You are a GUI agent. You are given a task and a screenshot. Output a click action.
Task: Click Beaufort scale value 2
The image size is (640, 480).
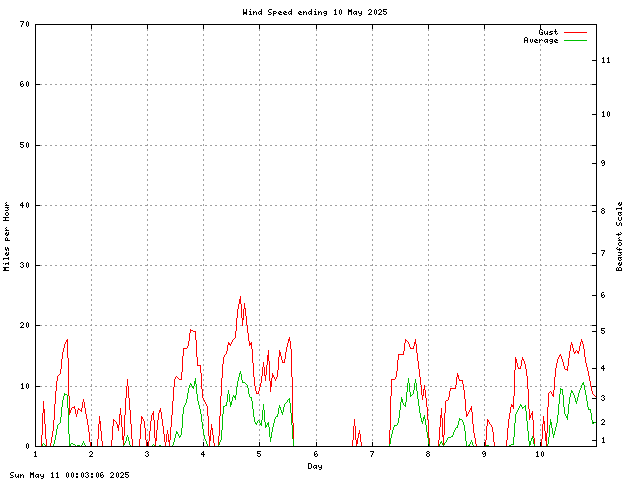pos(604,422)
